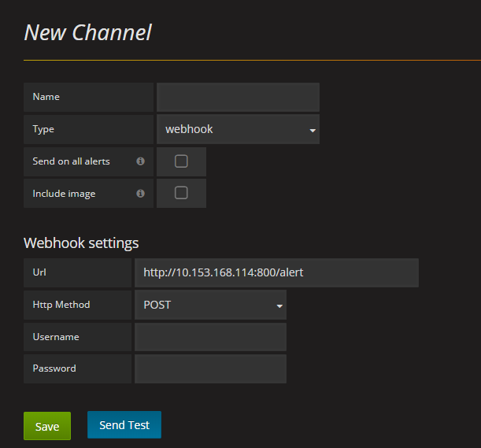481x448 pixels.
Task: Open the Http Method dropdown showing POST
Action: [x=210, y=305]
